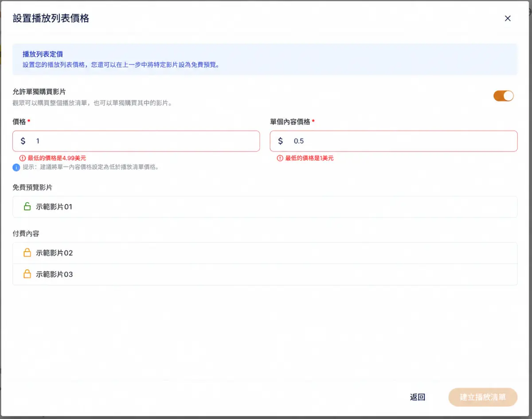Select the 示範影片02 row text
This screenshot has width=532, height=419.
(x=55, y=253)
